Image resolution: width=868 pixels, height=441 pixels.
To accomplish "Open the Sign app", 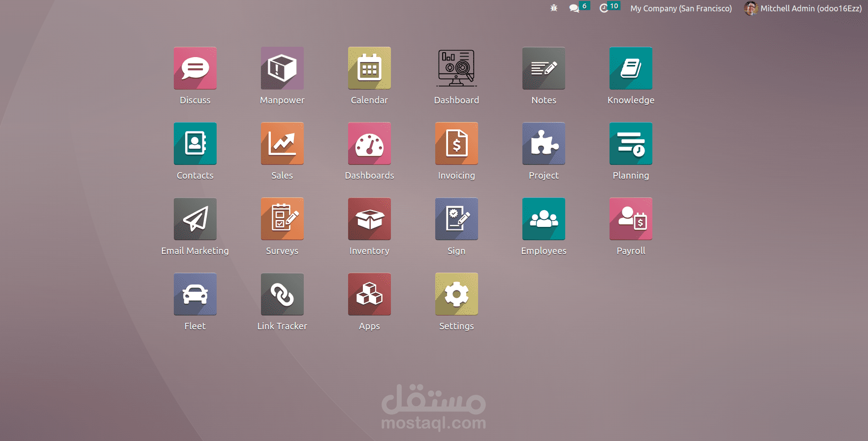I will click(456, 219).
